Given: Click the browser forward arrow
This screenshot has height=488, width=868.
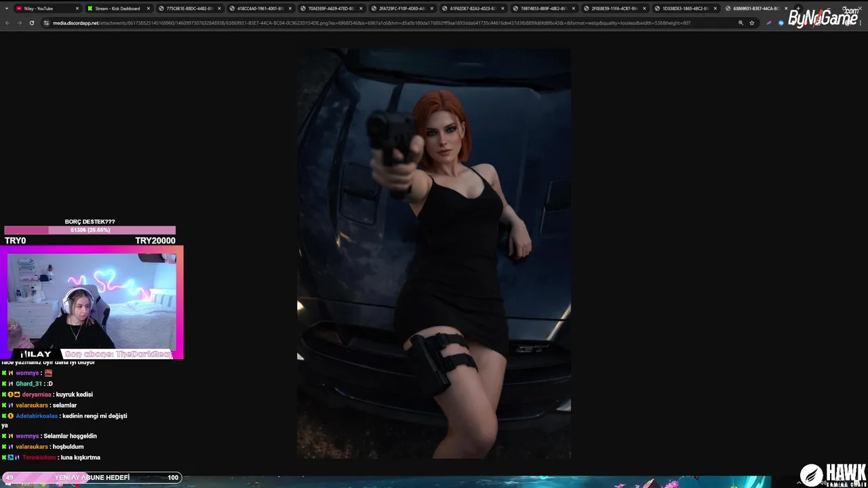Looking at the screenshot, I should (x=19, y=22).
